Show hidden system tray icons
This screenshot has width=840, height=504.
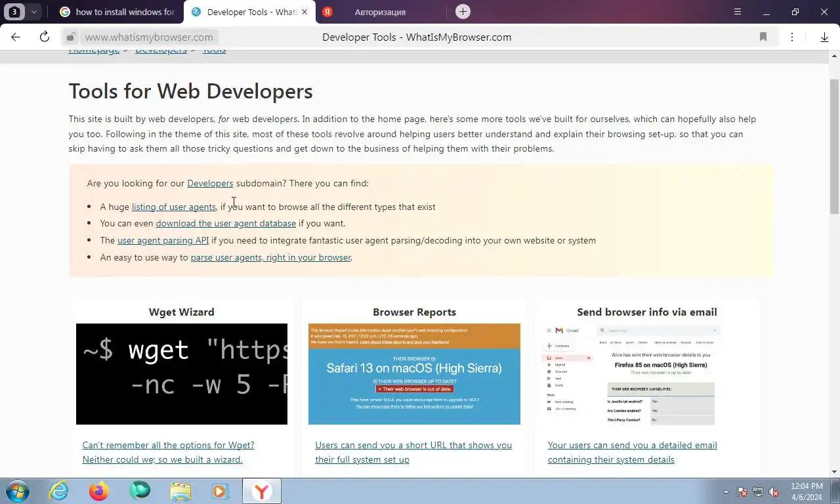click(x=726, y=492)
